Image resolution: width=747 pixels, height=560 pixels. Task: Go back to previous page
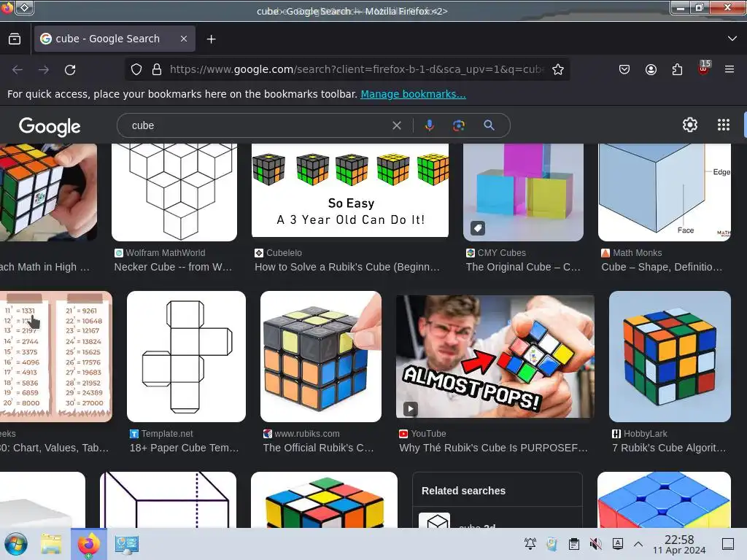pos(18,70)
